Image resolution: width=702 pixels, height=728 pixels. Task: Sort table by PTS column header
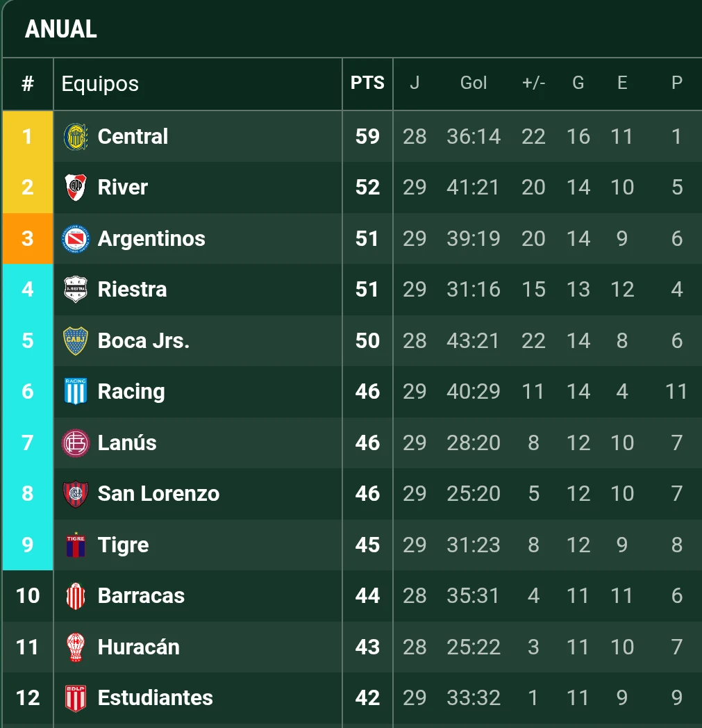pyautogui.click(x=367, y=83)
